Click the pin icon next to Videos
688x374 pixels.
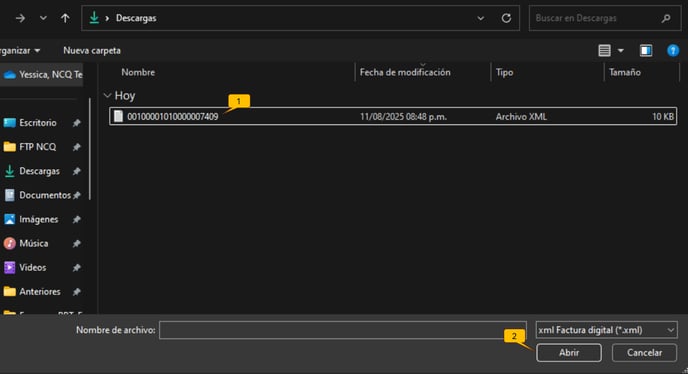point(76,268)
